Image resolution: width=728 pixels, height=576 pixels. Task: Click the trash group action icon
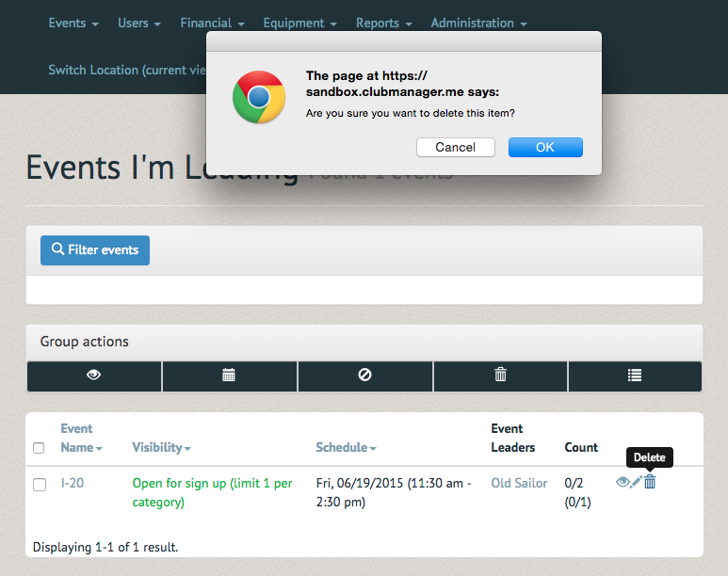point(500,376)
